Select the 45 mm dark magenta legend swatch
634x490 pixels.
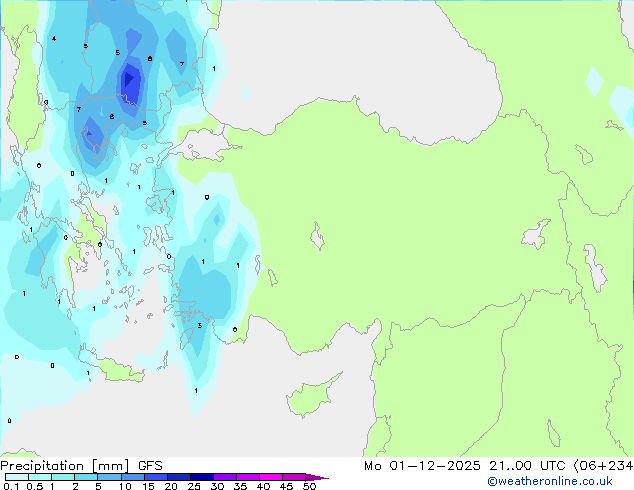click(294, 477)
